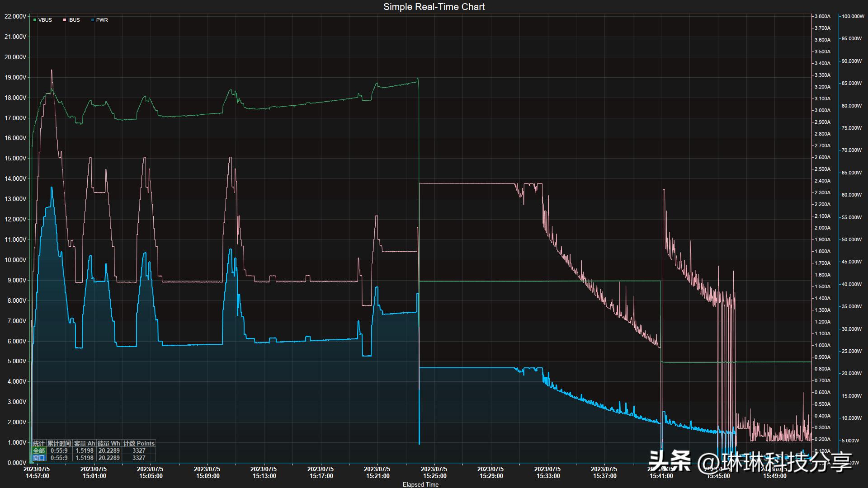Click the 15:13:00 time axis marker

264,473
